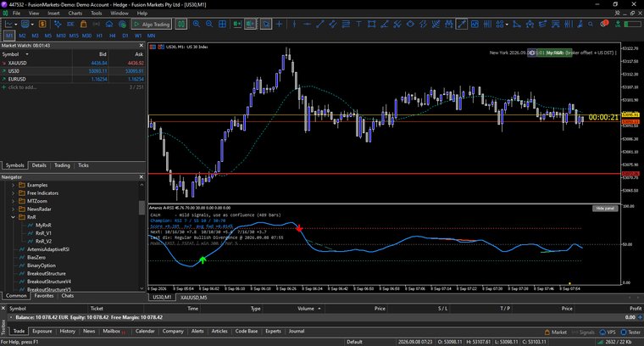Viewport: 644px width, 346px height.
Task: Click the highlighted diagonal line tool icon
Action: 462,25
